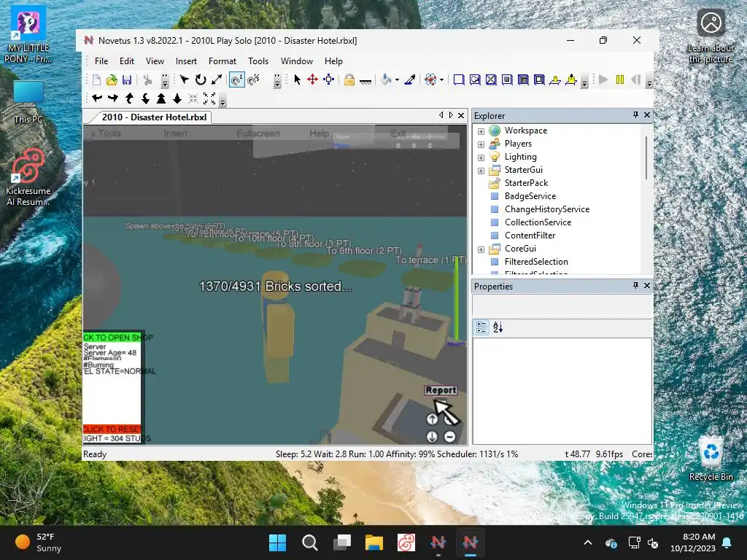Viewport: 747px width, 560px height.
Task: Click the Material tool icon
Action: (430, 79)
